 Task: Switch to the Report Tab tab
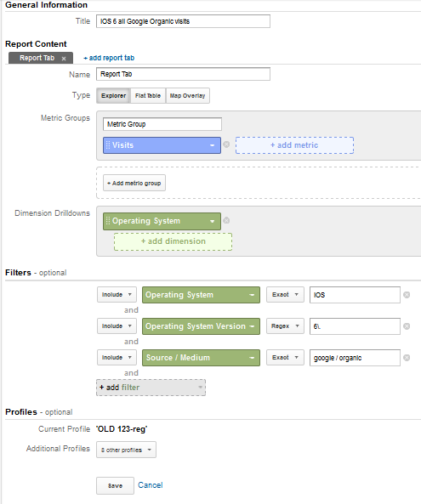point(37,58)
